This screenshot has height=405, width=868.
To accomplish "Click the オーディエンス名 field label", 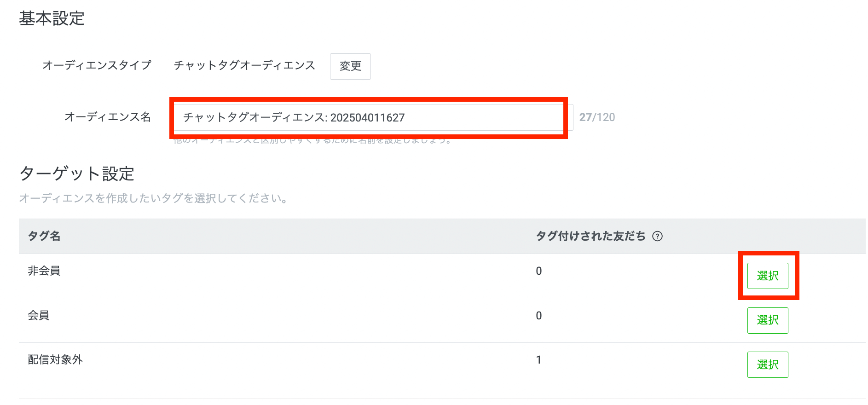I will pos(108,117).
